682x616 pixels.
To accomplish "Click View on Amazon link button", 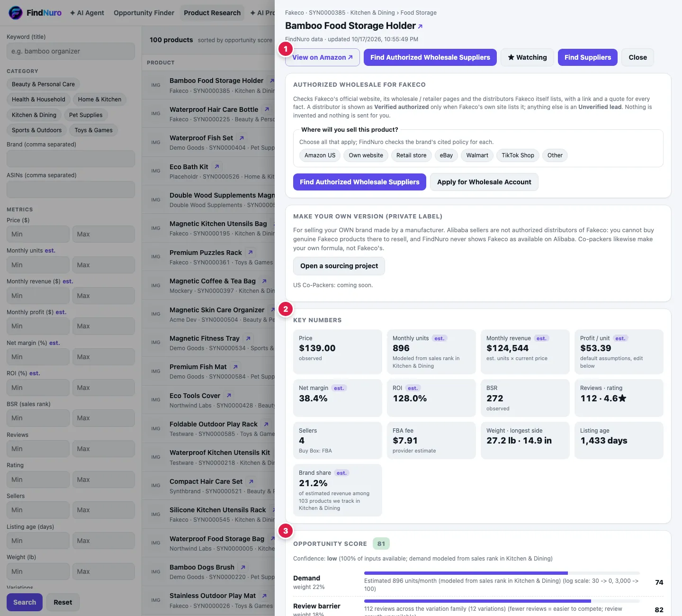I will coord(323,57).
